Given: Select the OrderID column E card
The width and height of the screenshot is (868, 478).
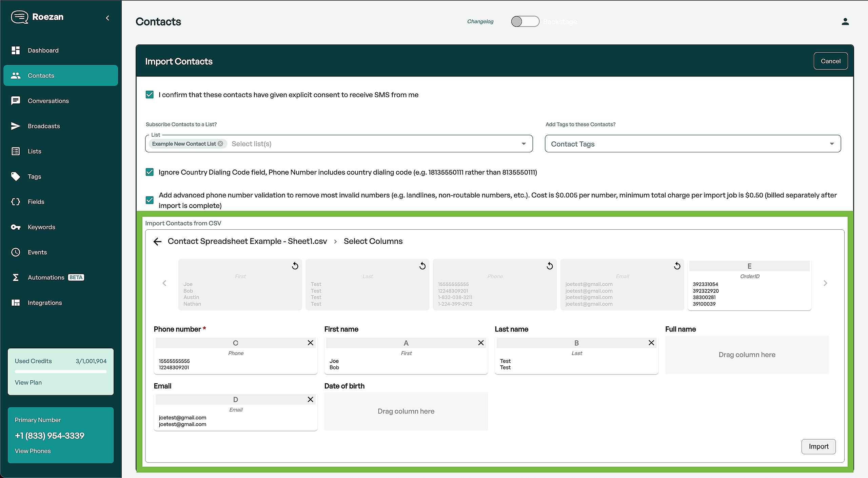Looking at the screenshot, I should (x=749, y=285).
